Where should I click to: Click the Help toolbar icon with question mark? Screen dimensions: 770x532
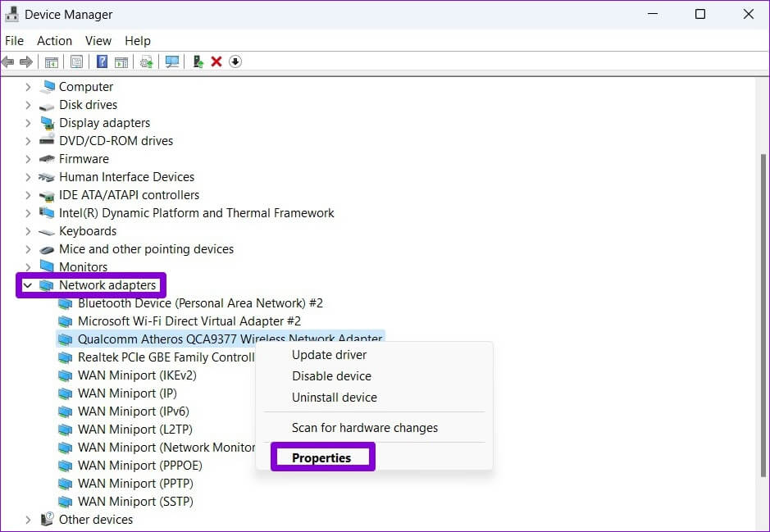click(x=102, y=61)
